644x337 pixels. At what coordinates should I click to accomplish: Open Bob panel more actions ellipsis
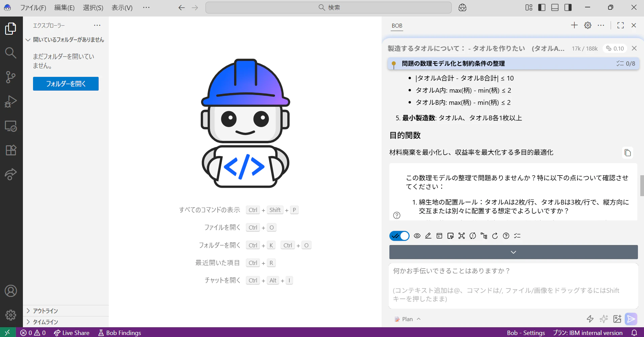[601, 25]
